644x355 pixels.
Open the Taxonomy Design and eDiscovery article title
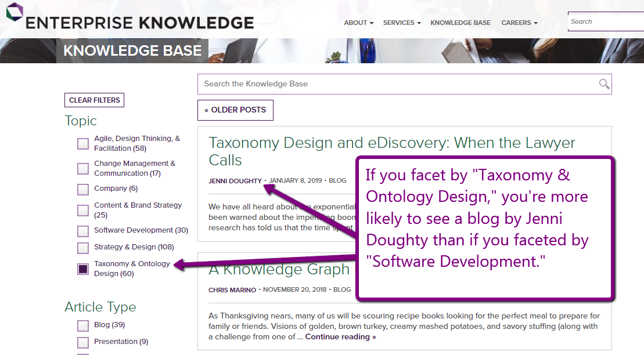[x=392, y=151]
